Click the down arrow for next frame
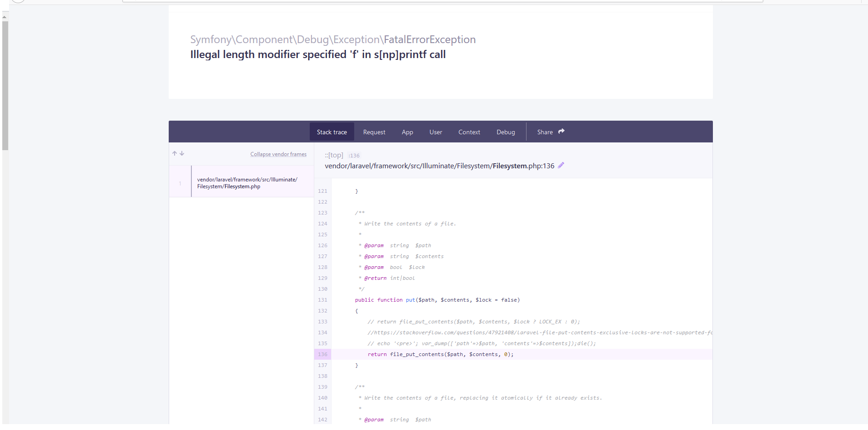Viewport: 868px width, 430px height. [x=182, y=154]
